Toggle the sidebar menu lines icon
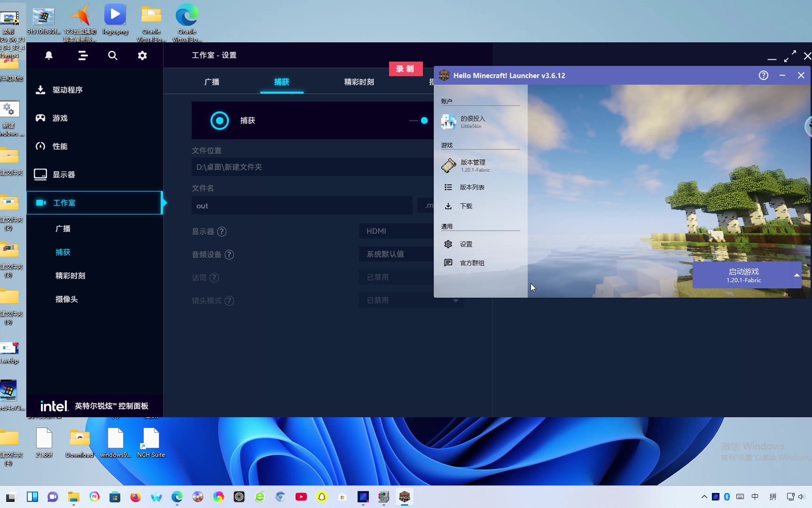Screen dimensions: 812x508 coord(83,56)
